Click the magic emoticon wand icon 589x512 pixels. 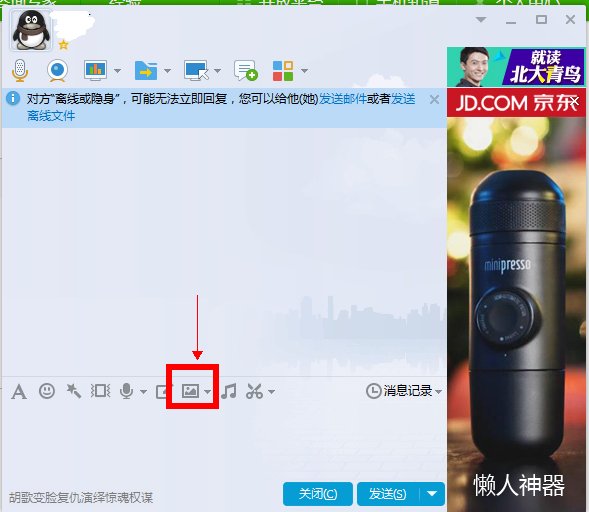click(73, 391)
